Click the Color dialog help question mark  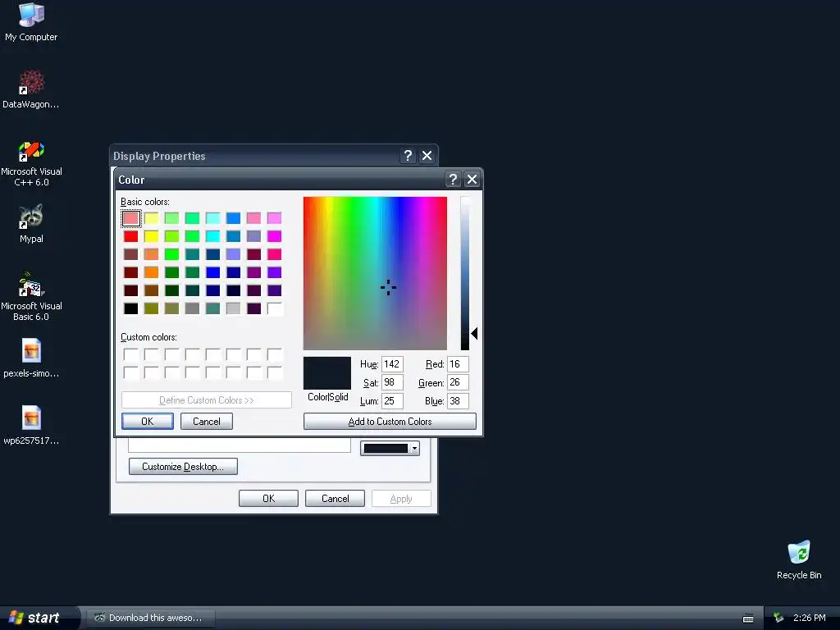click(x=453, y=180)
